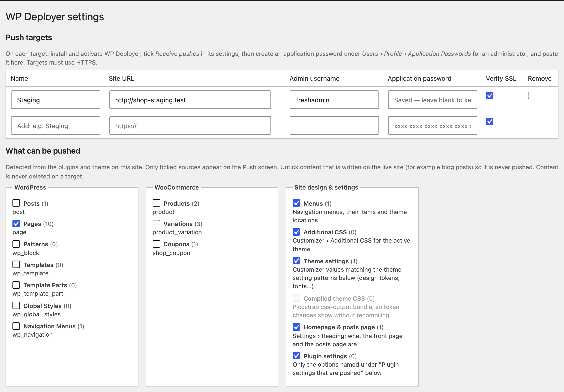Image resolution: width=564 pixels, height=392 pixels.
Task: Click the greyed Compiled theme CSS checkbox
Action: pos(296,298)
